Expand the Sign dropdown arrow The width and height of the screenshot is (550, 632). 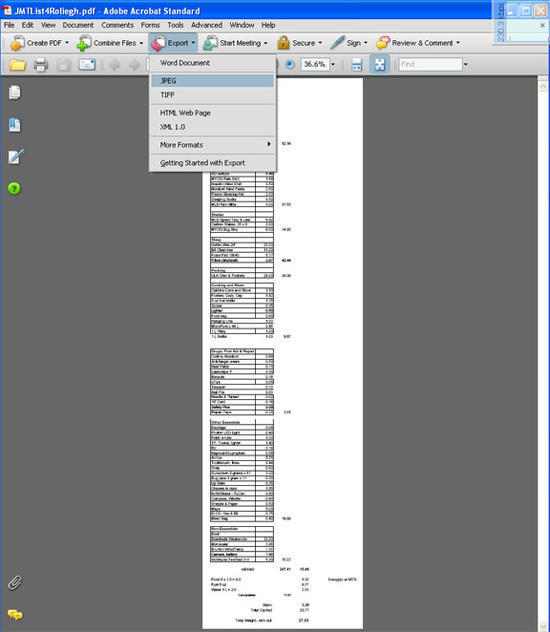coord(365,43)
